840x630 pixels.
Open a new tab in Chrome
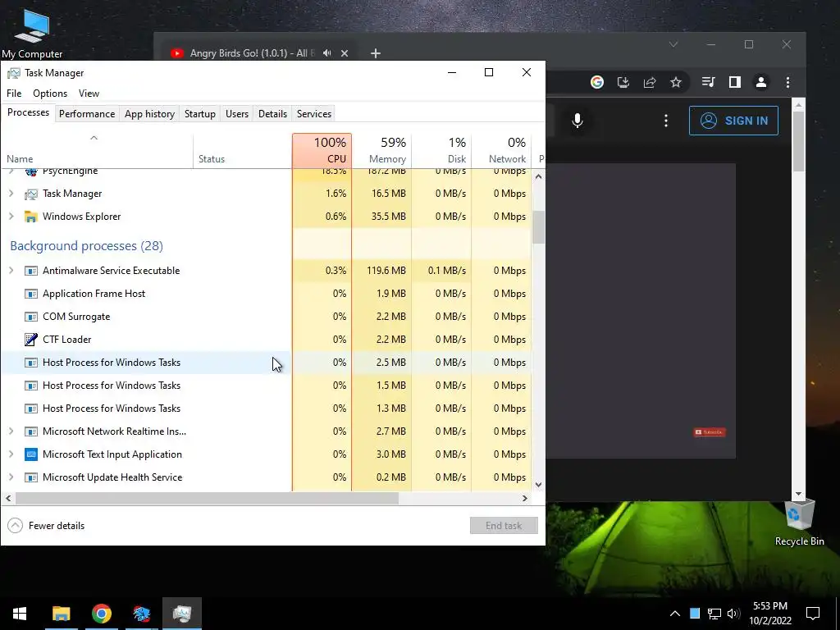(376, 53)
